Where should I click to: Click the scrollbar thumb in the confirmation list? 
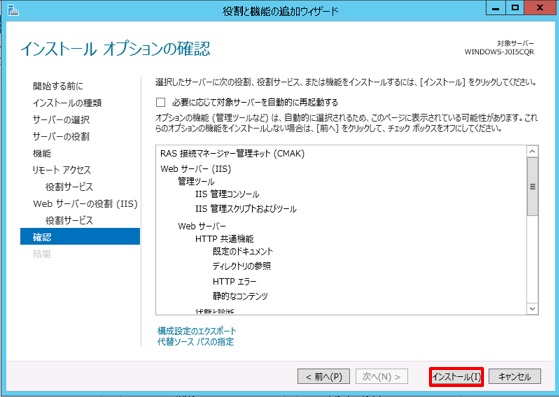tap(532, 186)
